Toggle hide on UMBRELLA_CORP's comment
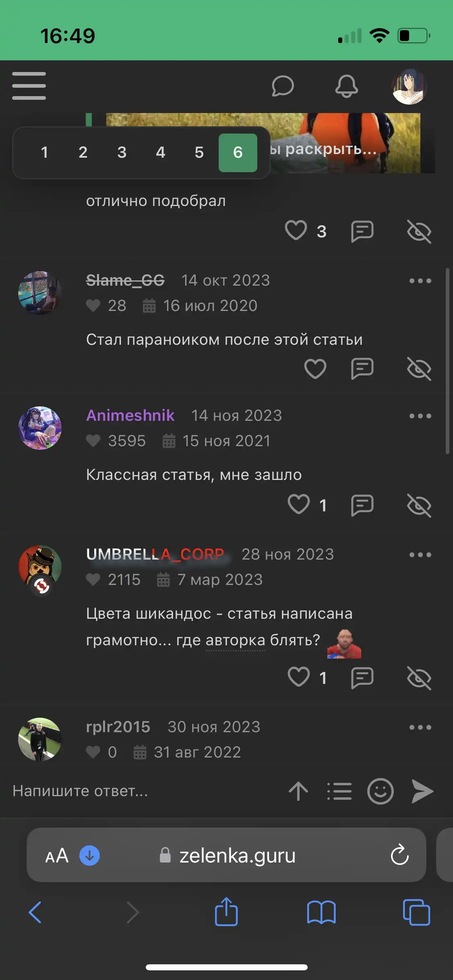The height and width of the screenshot is (980, 453). pos(419,678)
